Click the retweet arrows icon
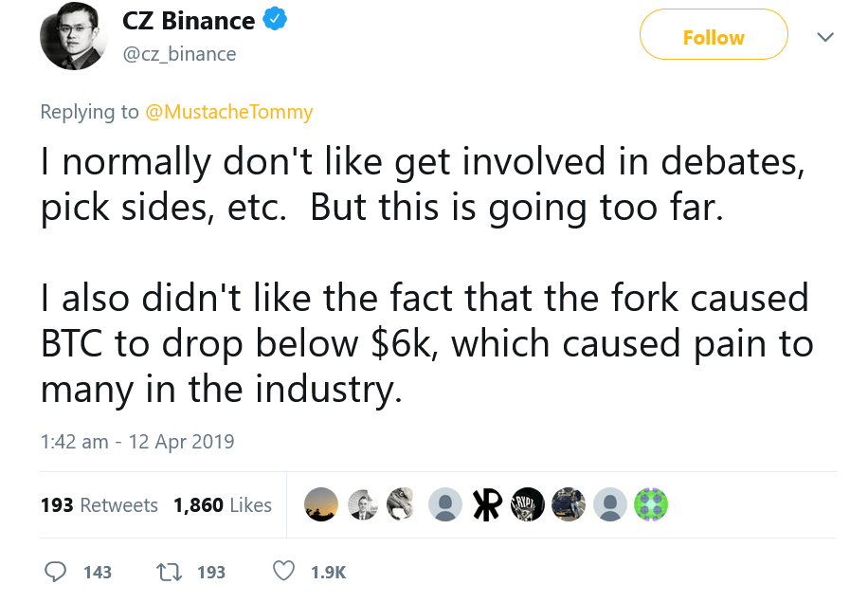 (171, 572)
